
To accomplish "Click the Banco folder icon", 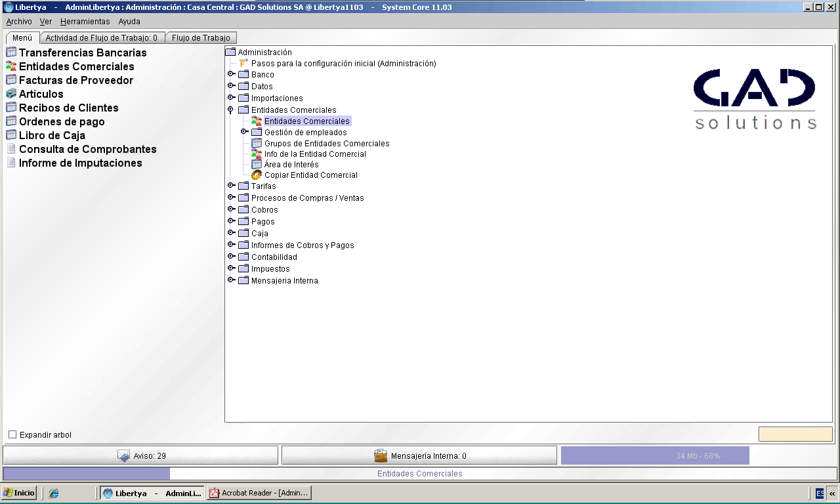I will coord(243,75).
